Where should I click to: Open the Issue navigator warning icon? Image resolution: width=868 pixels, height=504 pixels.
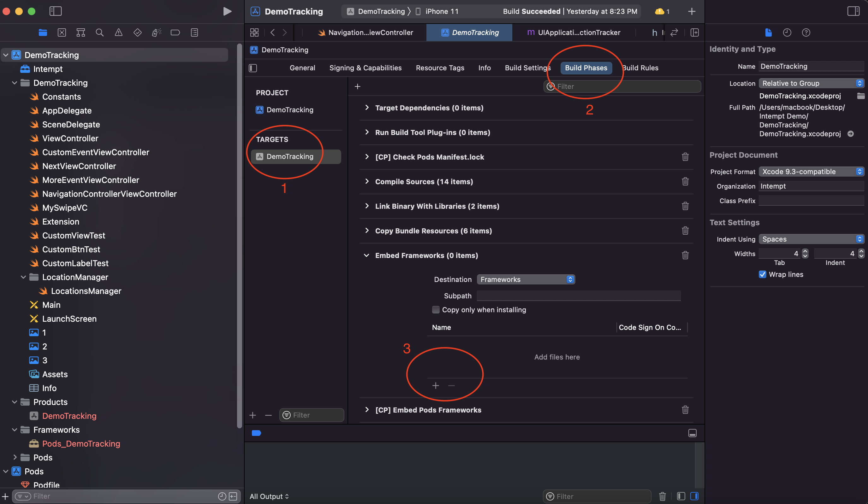click(118, 33)
